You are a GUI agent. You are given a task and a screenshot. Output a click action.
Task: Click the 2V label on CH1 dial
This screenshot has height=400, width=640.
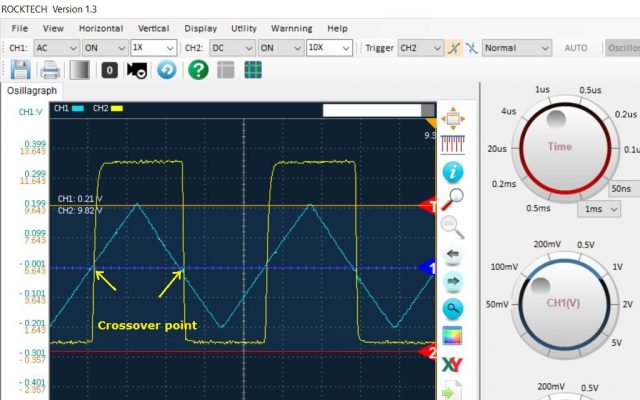click(627, 304)
